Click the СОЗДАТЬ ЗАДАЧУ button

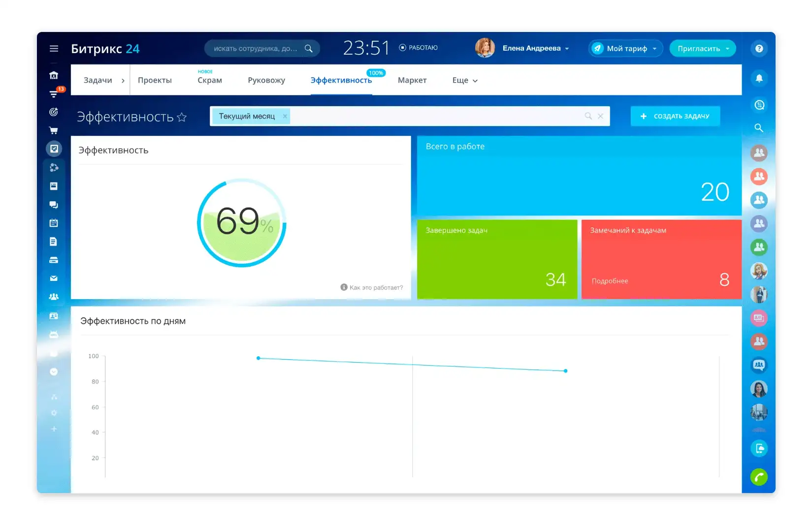coord(675,116)
